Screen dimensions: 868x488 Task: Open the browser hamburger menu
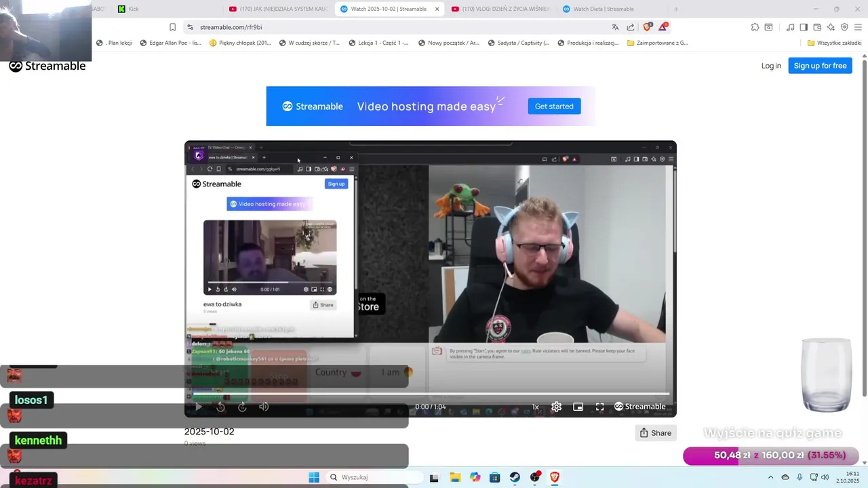(858, 27)
